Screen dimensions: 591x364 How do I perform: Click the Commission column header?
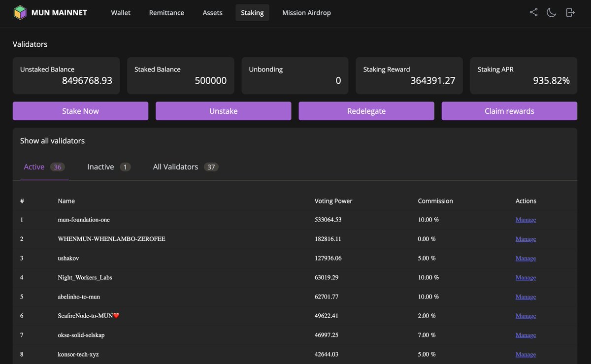click(435, 201)
